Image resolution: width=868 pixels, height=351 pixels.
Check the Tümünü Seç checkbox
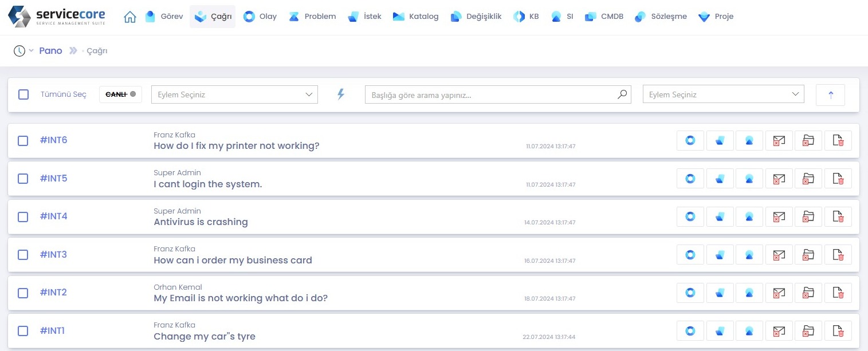(x=23, y=94)
